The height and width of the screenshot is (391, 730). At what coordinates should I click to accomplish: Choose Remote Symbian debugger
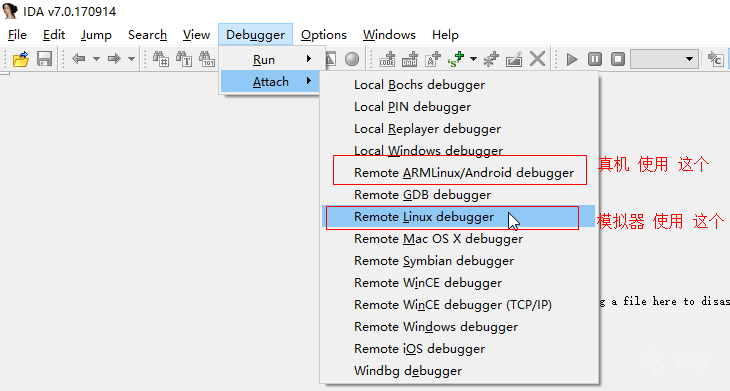coord(459,261)
